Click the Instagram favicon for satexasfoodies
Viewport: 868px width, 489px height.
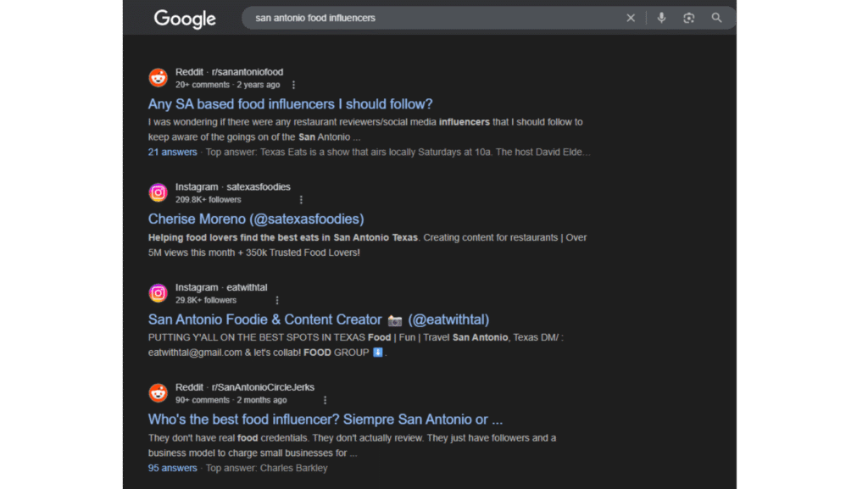pyautogui.click(x=159, y=192)
